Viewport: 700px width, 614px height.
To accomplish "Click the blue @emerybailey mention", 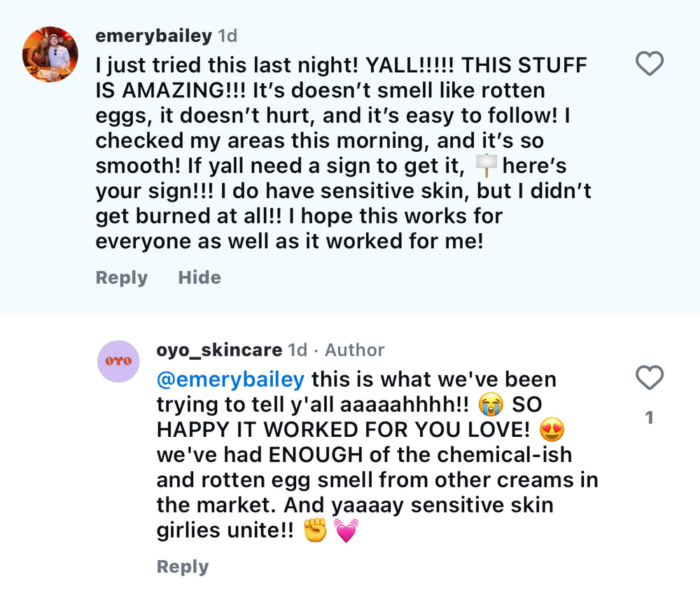I will pyautogui.click(x=230, y=379).
